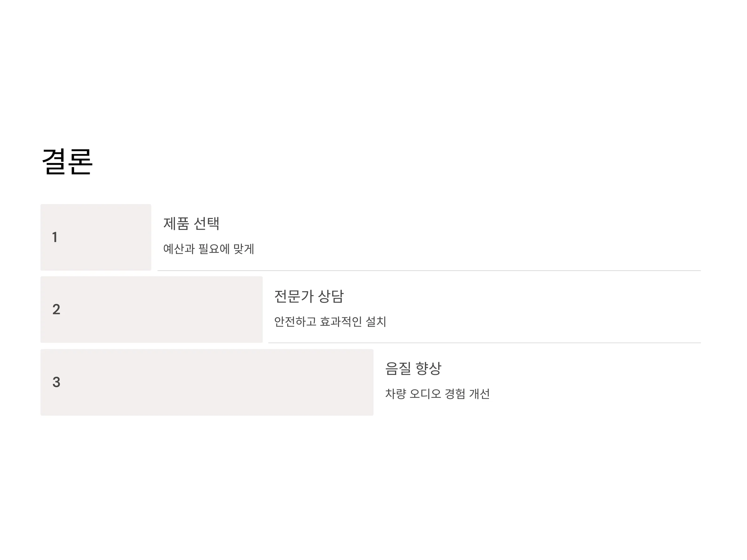Click the divider line under 제품 선택 section
Screen dimensions: 747x560
click(429, 271)
